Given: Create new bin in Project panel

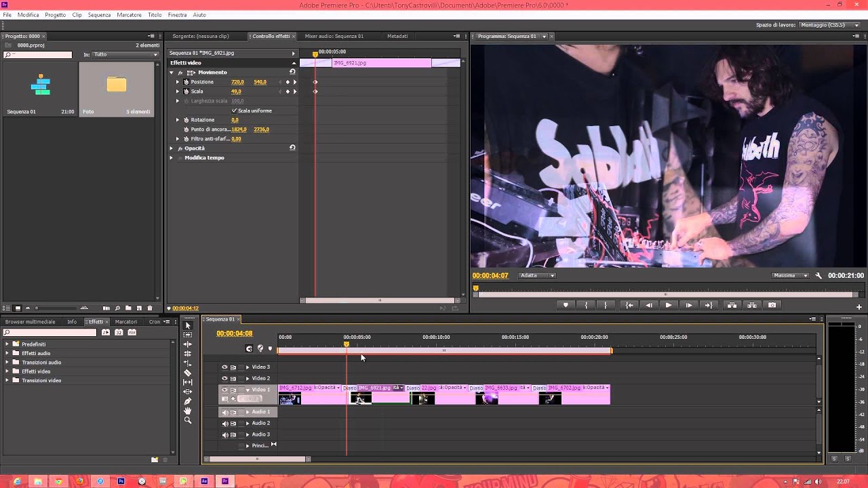Looking at the screenshot, I should click(x=128, y=308).
